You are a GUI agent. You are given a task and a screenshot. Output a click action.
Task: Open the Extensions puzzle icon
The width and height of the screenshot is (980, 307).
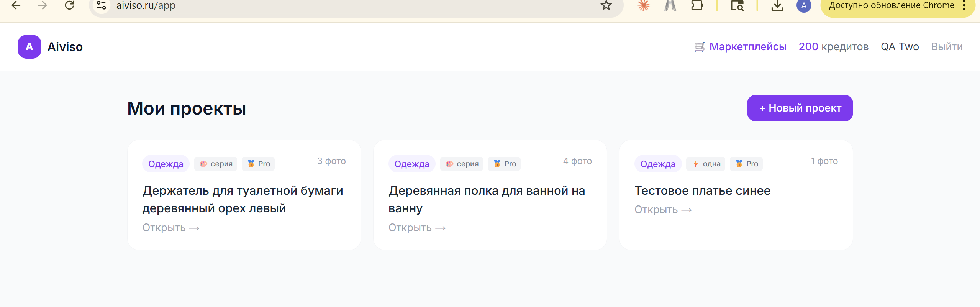[697, 5]
